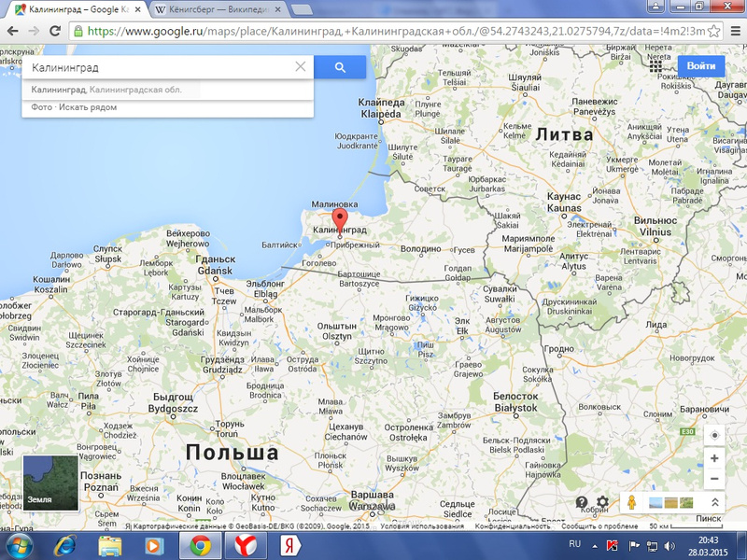Open Google apps grid icon

tap(655, 65)
